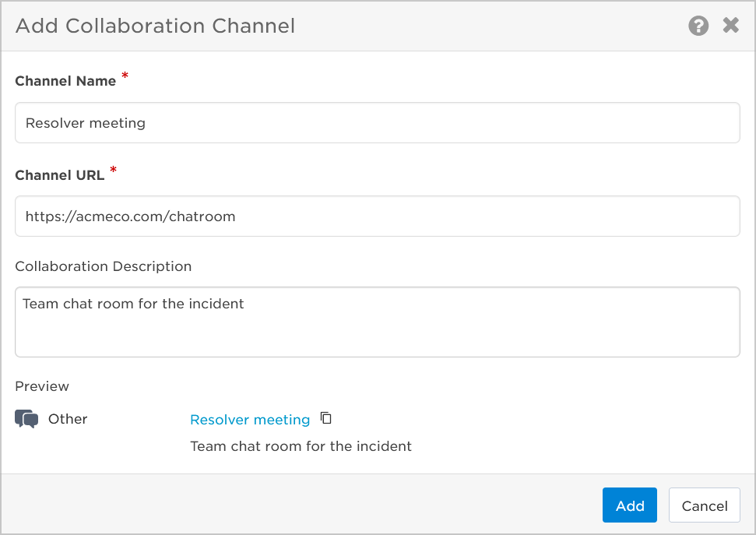Open the help question mark icon
The height and width of the screenshot is (535, 756).
coord(698,26)
